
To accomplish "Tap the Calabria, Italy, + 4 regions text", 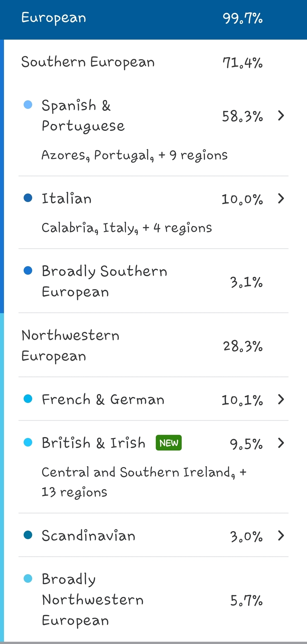I will [127, 228].
